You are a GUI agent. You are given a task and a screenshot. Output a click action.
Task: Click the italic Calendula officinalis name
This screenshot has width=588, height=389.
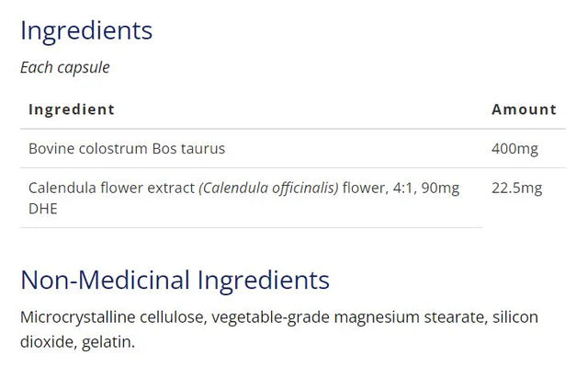tap(269, 188)
